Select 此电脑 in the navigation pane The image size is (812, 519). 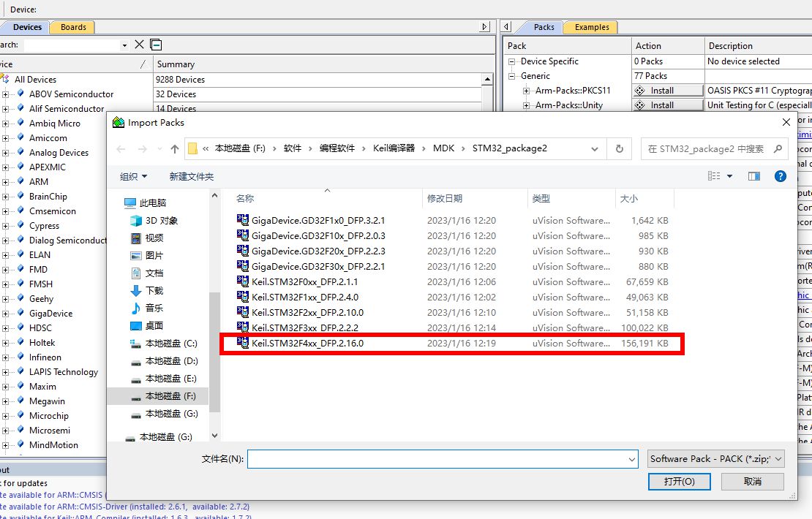152,202
